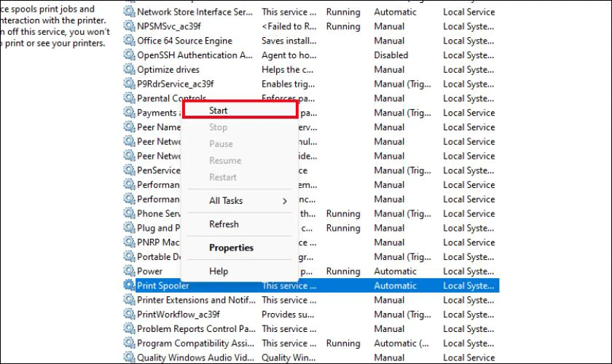
Task: Click the '<Failed to R...' description text
Action: click(289, 26)
